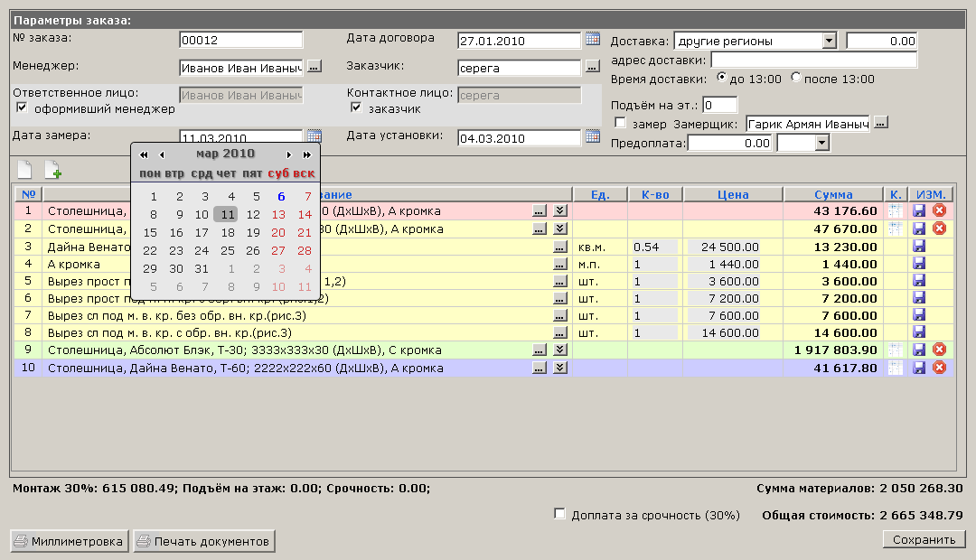Open the calculator grid icon in row 9
Screen dimensions: 976x560
[x=895, y=350]
